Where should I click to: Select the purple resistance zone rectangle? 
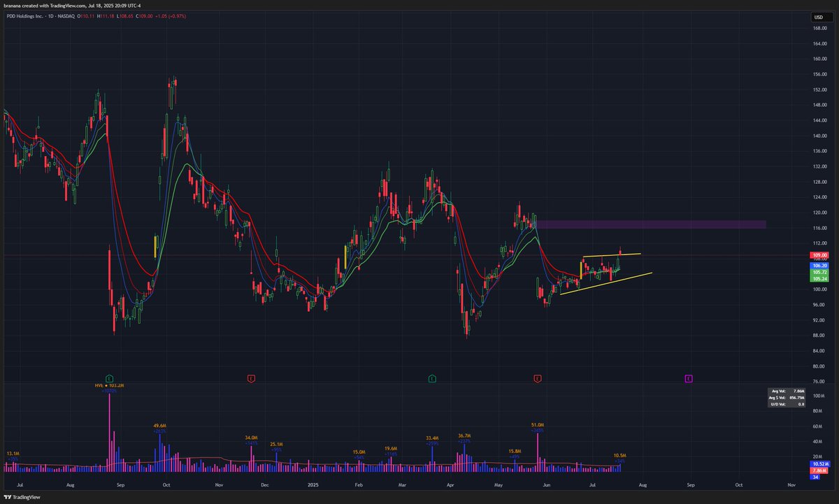[x=651, y=224]
